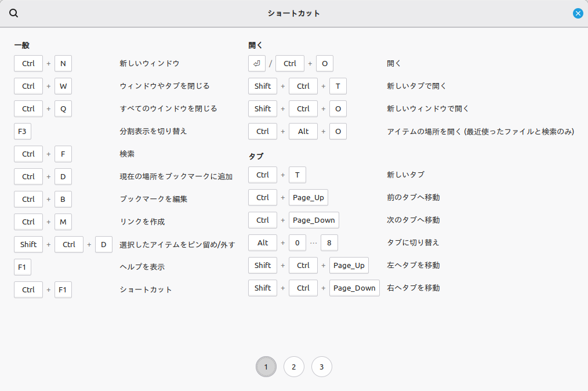Click the 一般 section heading

pyautogui.click(x=21, y=45)
